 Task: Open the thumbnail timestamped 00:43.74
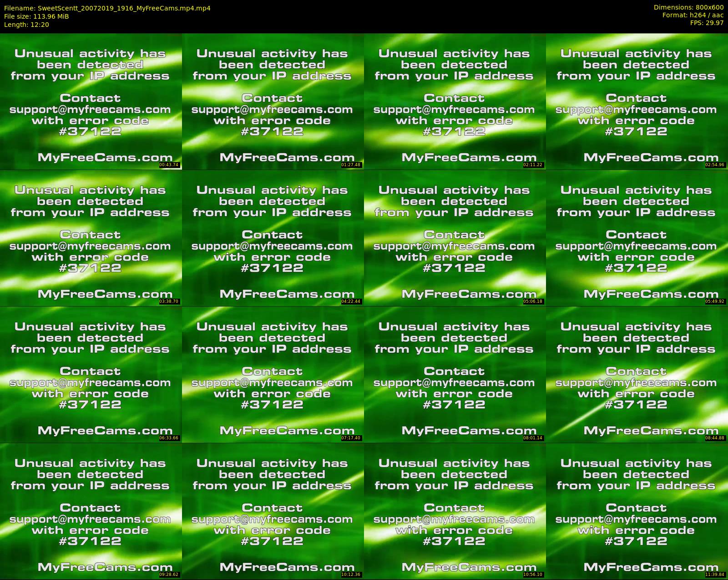pos(91,102)
